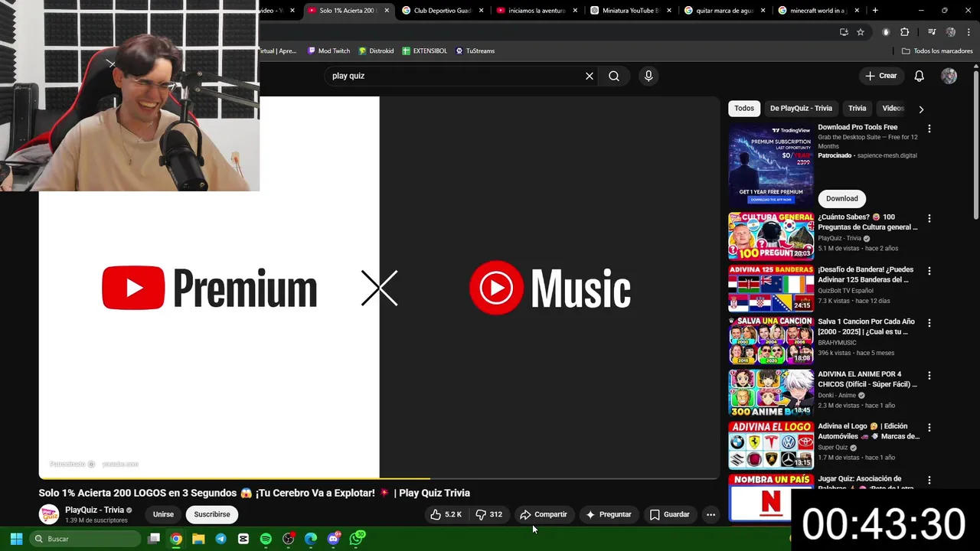Image resolution: width=980 pixels, height=551 pixels.
Task: Switch to quitar marca de agua tab
Action: pyautogui.click(x=724, y=11)
